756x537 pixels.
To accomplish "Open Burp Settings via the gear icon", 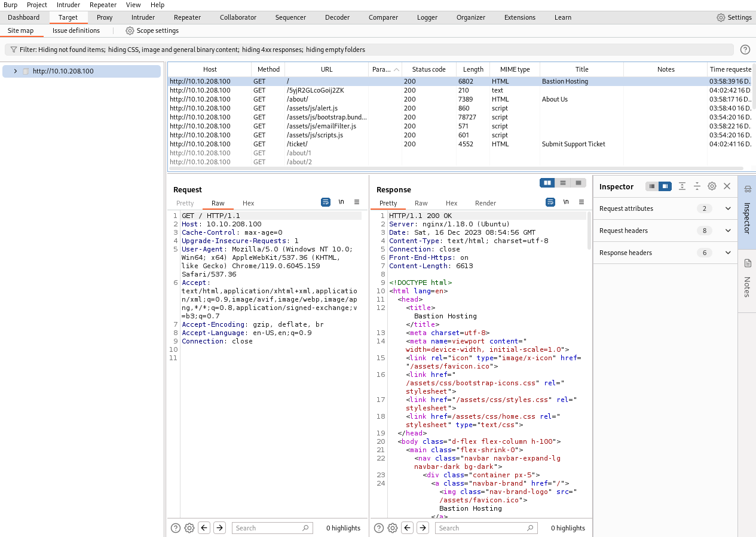I will [721, 17].
